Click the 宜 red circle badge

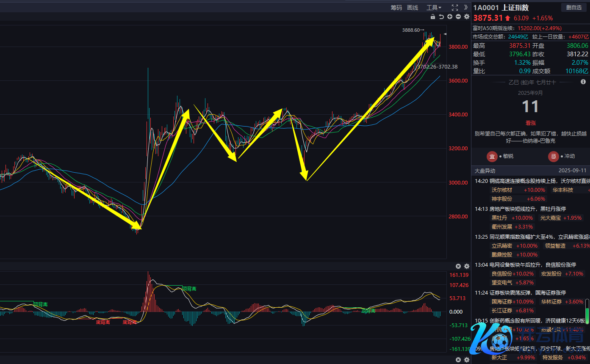point(492,156)
